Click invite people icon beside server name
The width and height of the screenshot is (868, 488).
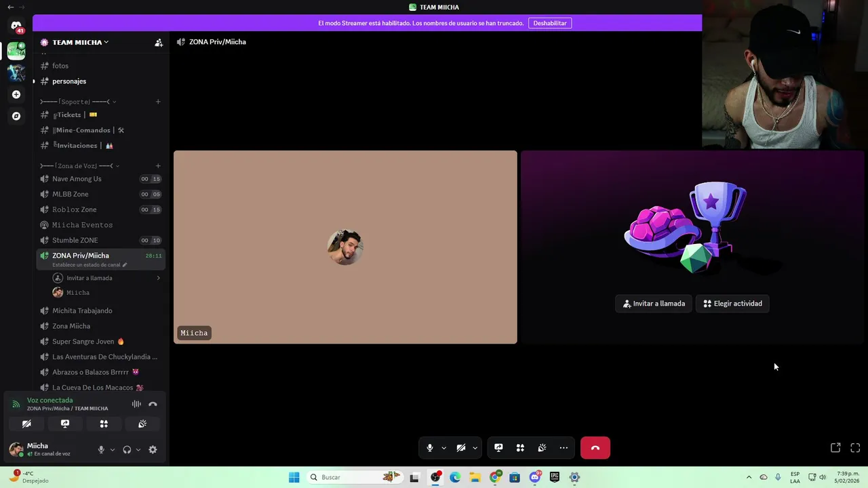[x=159, y=42]
